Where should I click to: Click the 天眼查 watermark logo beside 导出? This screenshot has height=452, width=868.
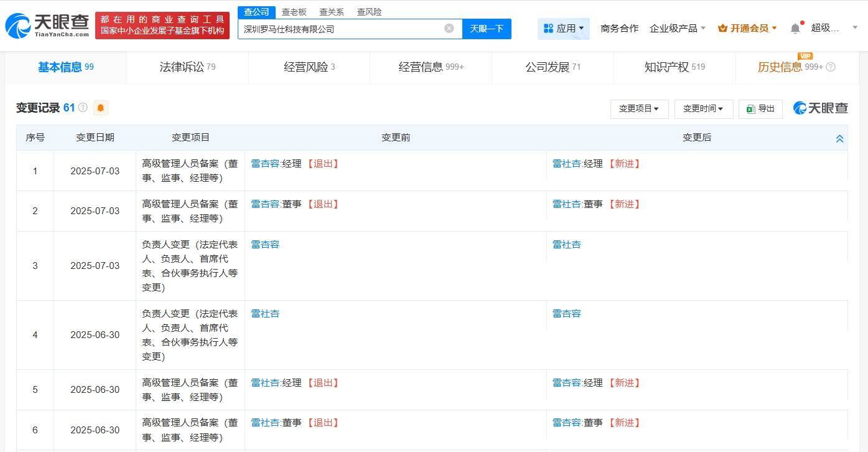coord(821,108)
